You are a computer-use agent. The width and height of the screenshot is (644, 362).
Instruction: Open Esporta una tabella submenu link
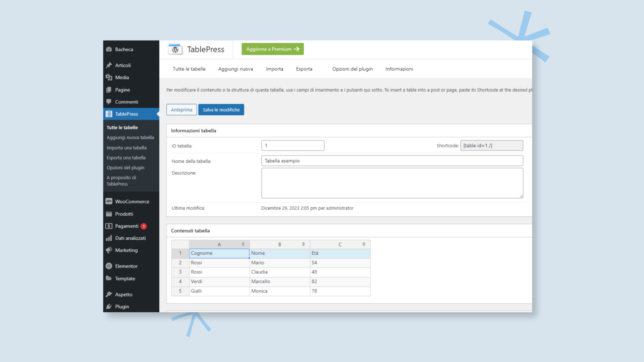click(126, 158)
